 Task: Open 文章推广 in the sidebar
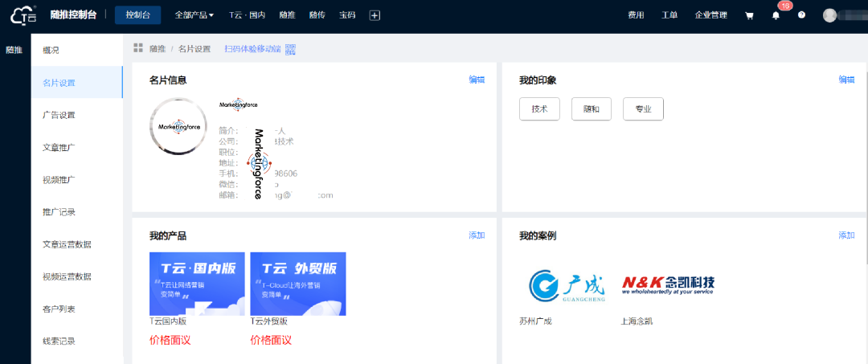point(59,148)
